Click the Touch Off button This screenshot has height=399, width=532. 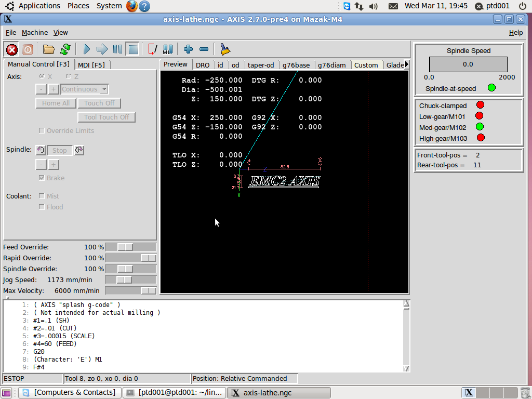point(99,103)
